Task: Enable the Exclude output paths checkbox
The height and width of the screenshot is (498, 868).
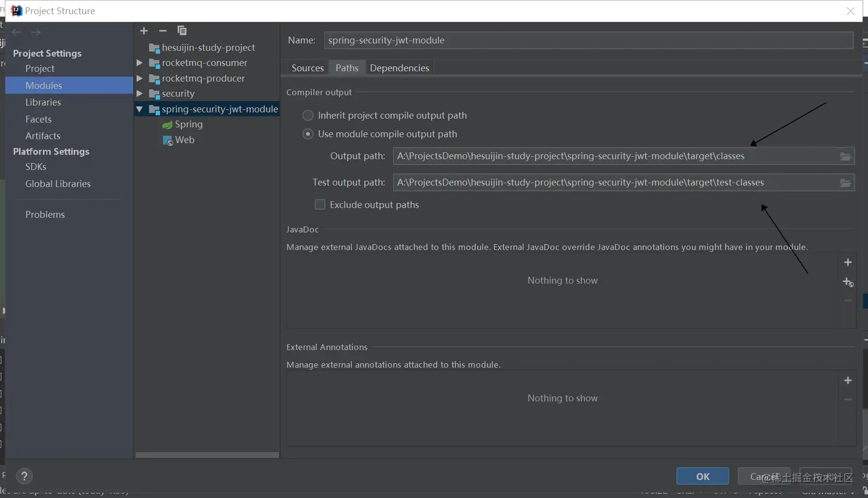Action: coord(320,204)
